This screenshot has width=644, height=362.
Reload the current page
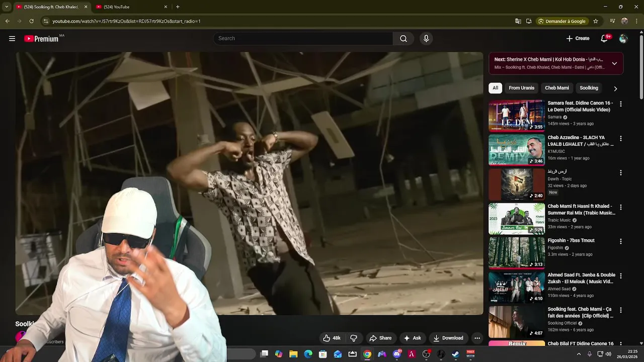point(31,21)
